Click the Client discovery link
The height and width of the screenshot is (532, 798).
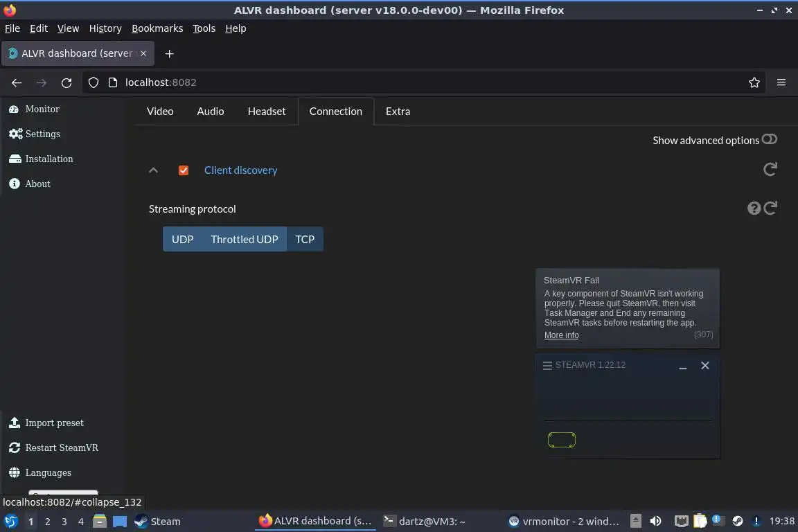coord(241,170)
